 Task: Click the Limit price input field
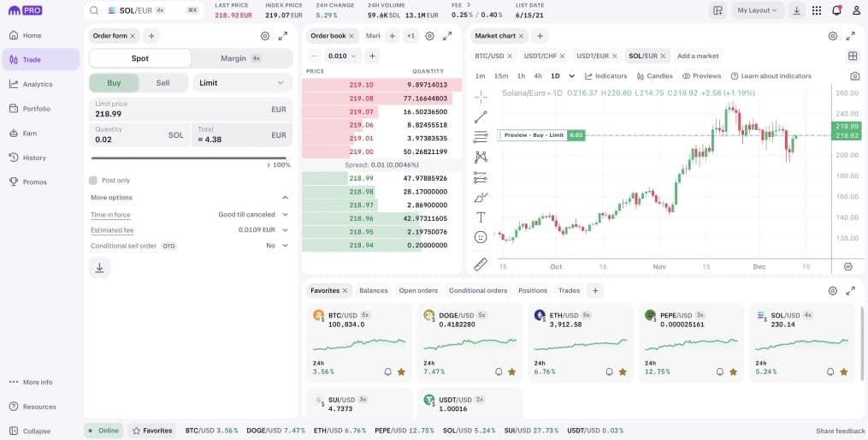[x=191, y=110]
